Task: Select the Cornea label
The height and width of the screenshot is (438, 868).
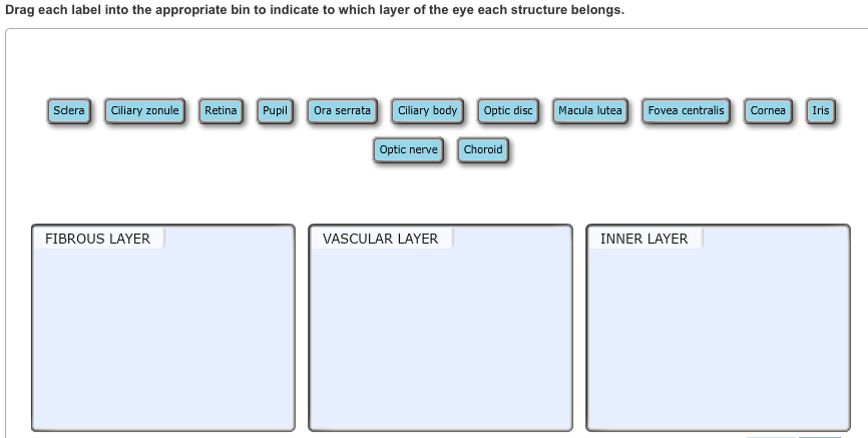Action: pyautogui.click(x=768, y=110)
